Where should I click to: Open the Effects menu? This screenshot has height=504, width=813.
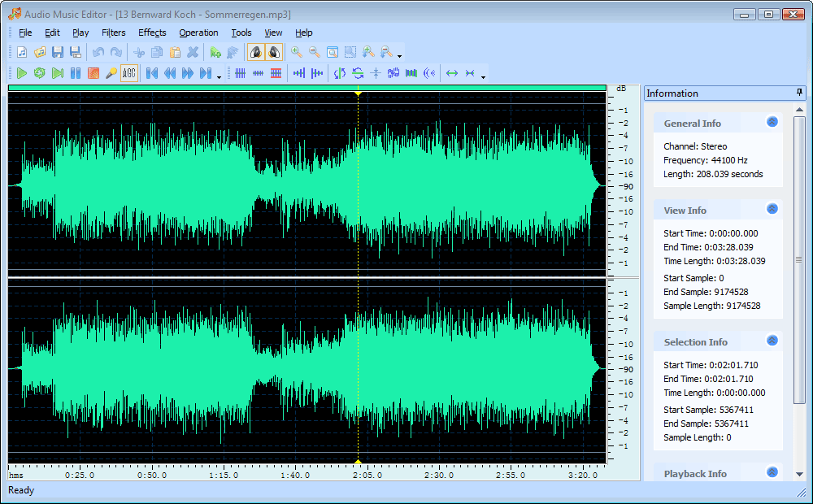coord(152,33)
